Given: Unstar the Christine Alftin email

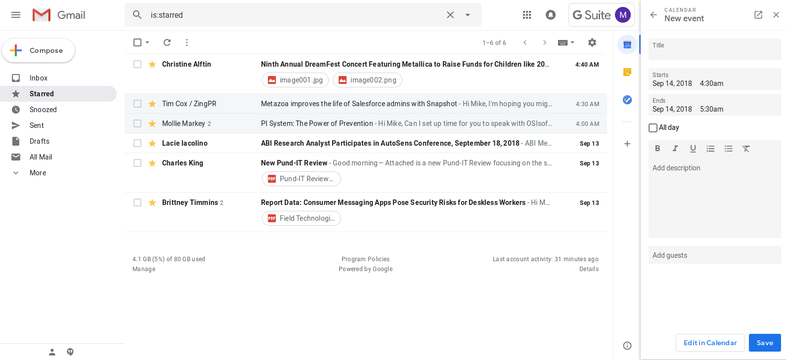Looking at the screenshot, I should click(152, 64).
